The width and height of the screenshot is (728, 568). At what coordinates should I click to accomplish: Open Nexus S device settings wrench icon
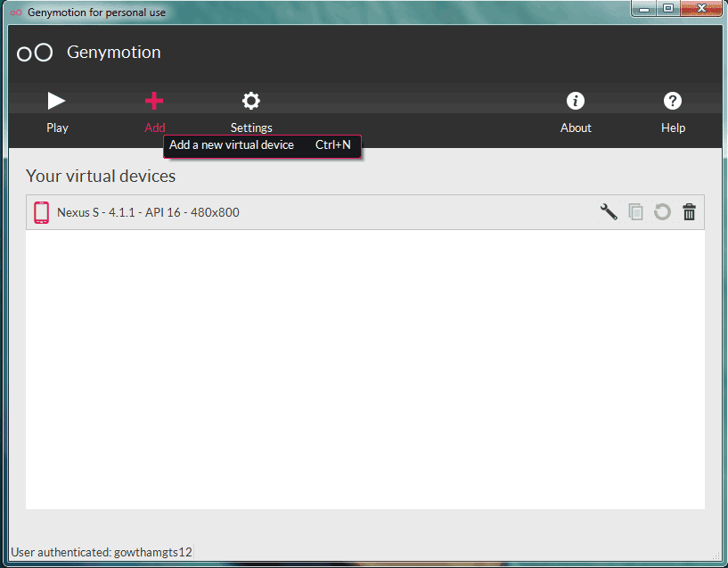pyautogui.click(x=609, y=212)
